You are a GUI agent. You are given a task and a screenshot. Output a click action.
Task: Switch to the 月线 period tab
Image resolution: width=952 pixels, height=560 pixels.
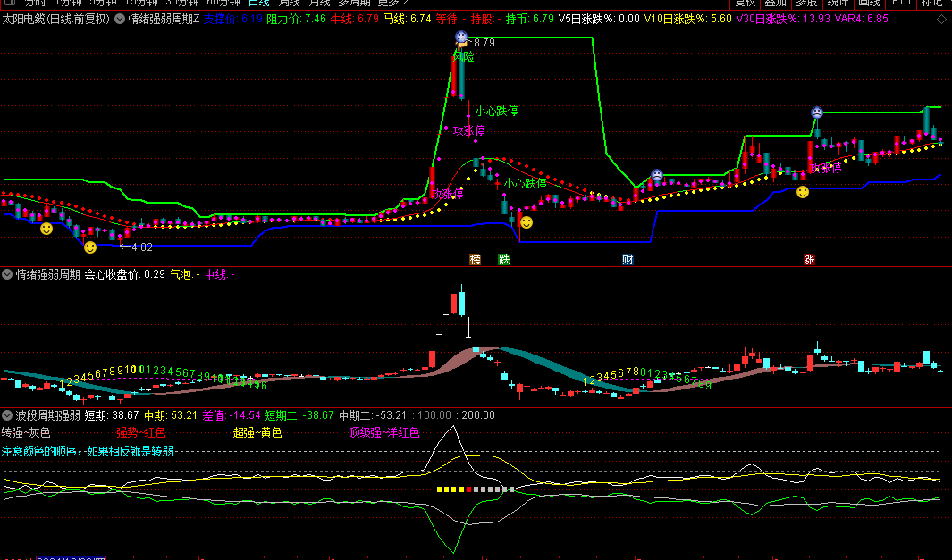320,3
